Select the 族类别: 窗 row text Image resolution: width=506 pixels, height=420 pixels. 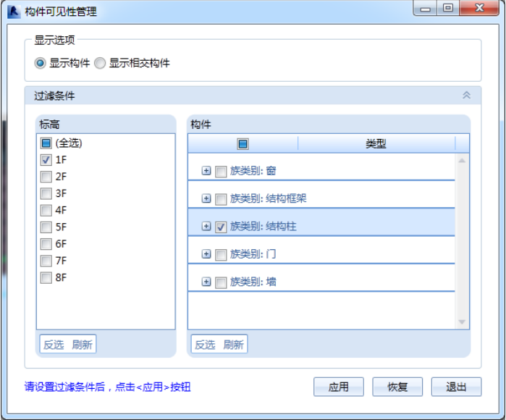pyautogui.click(x=253, y=170)
